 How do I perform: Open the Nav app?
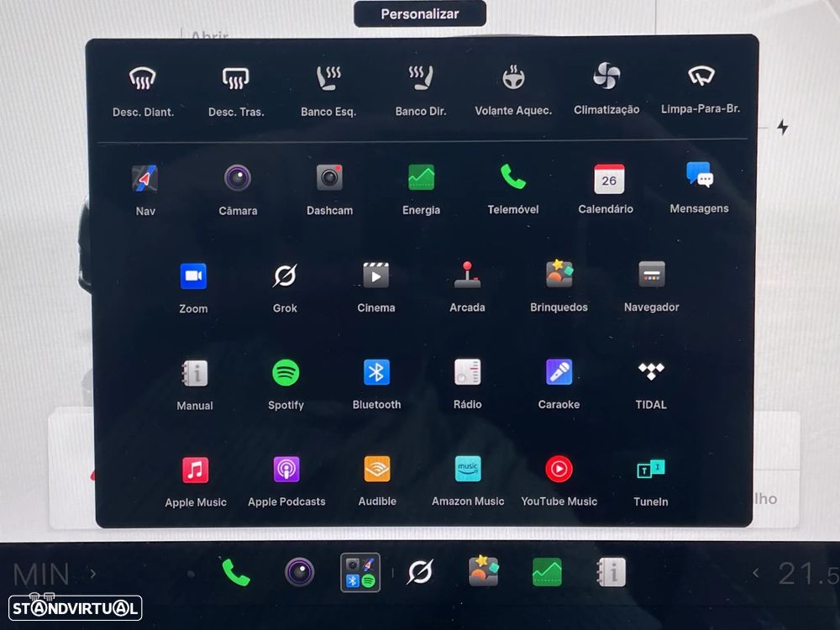[x=145, y=179]
